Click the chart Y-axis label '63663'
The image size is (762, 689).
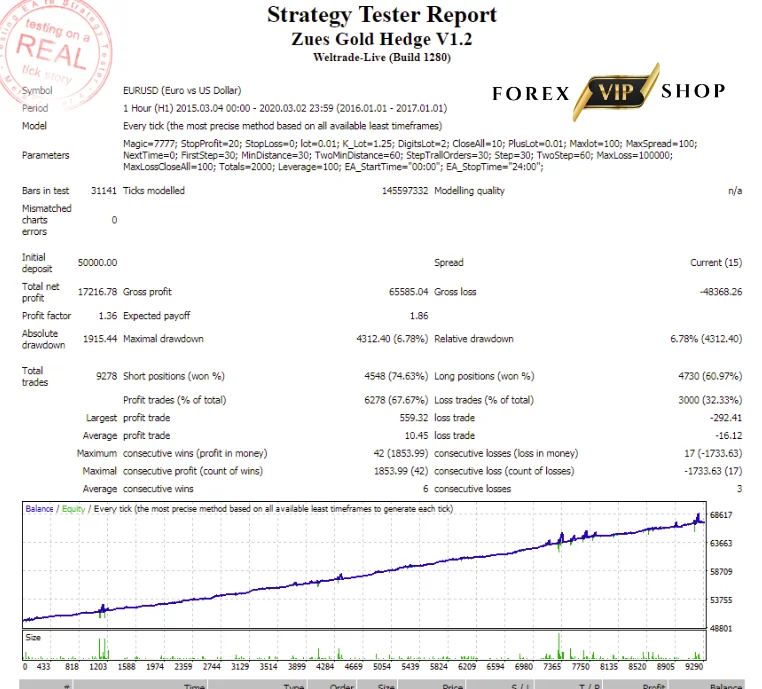[x=721, y=543]
